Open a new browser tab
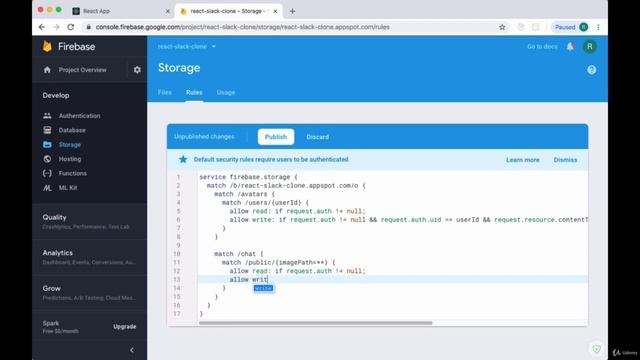Screen dimensions: 640x360 [292, 11]
